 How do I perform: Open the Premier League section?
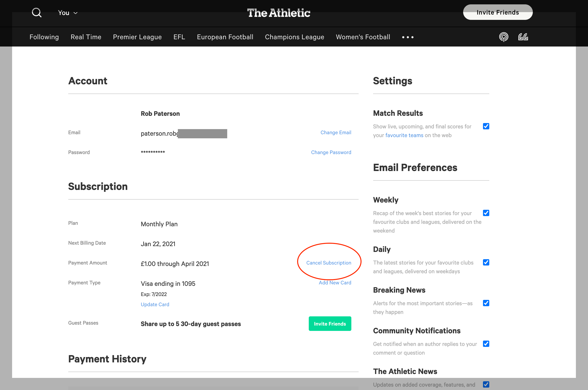point(137,37)
